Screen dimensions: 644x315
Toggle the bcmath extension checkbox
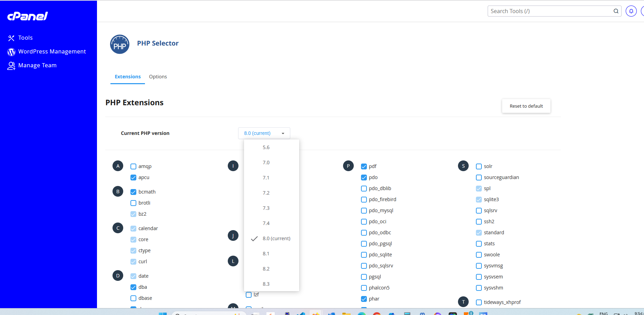click(133, 192)
